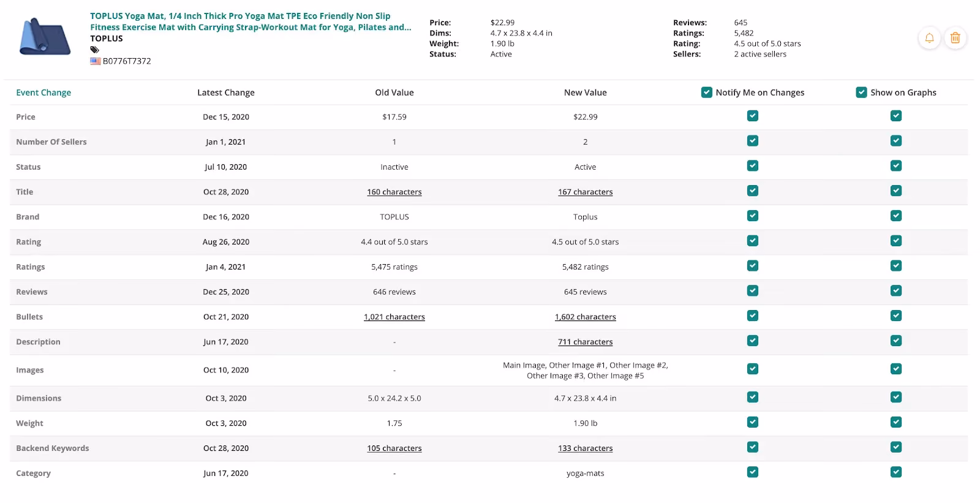Toggle Show on Graphs for Images row
Viewport: 980px width, 503px height.
(896, 369)
